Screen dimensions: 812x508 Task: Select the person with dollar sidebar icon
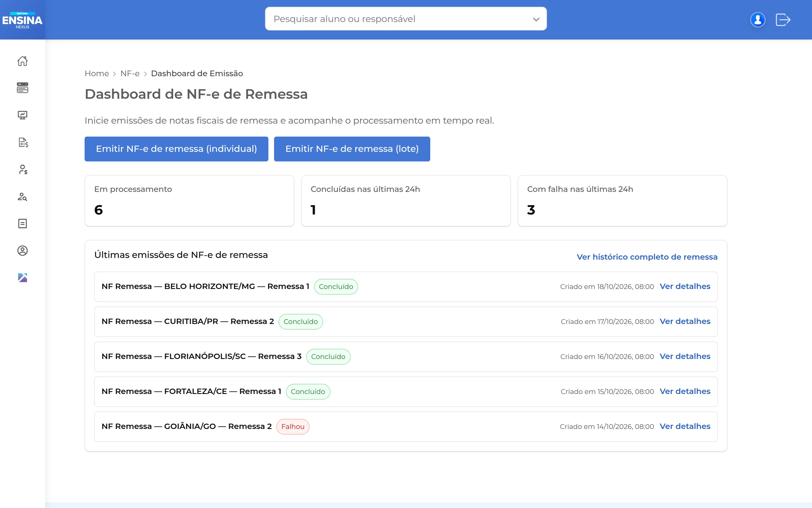coord(23,170)
